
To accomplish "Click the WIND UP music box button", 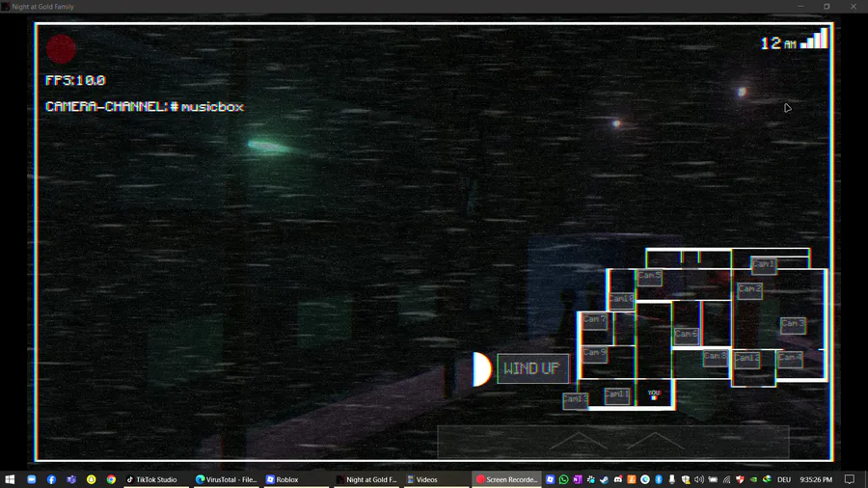I will click(532, 368).
